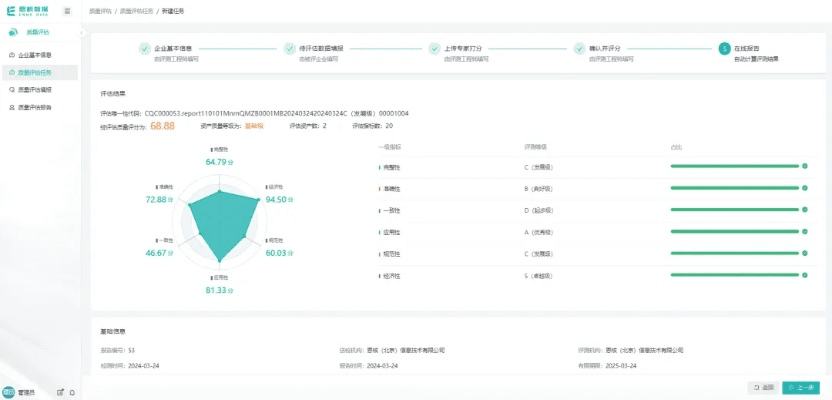
Task: Click the notification bell icon
Action: coord(72,392)
